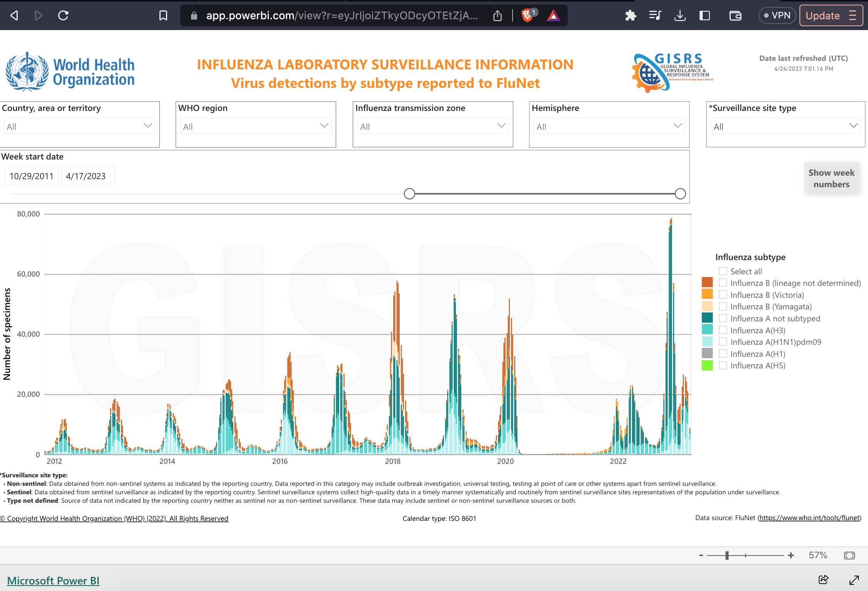Open the downloads arrow icon
Viewport: 868px width, 591px height.
(x=680, y=15)
